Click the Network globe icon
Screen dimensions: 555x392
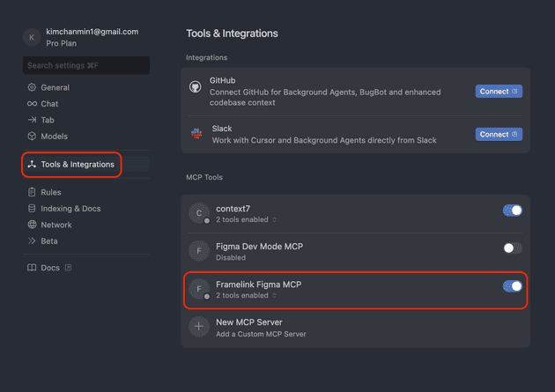coord(32,225)
